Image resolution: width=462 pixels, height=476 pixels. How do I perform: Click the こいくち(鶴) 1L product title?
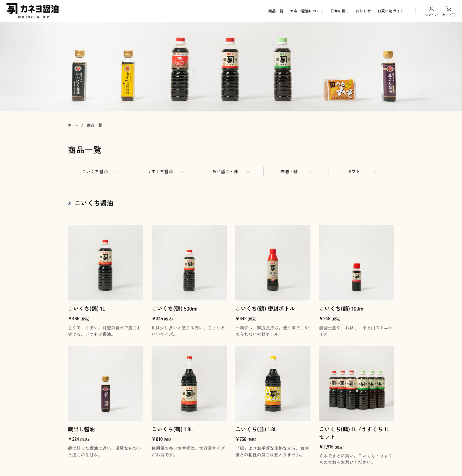pyautogui.click(x=87, y=309)
